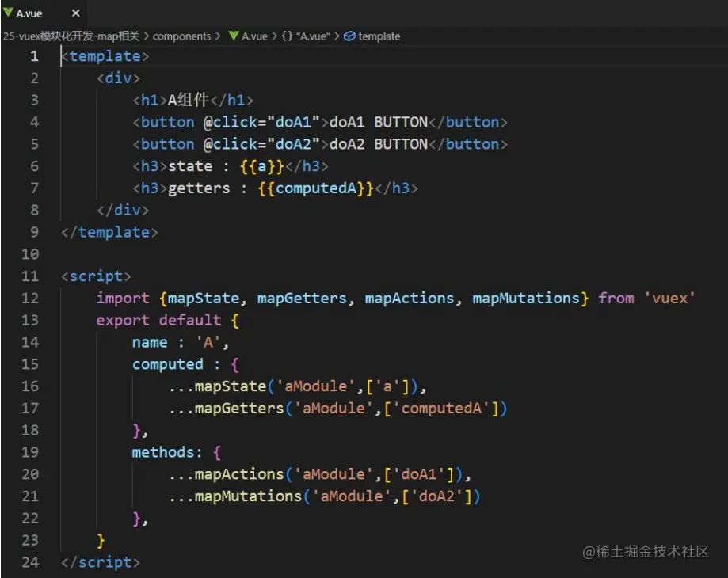This screenshot has height=578, width=728.
Task: Open the A.vue file breadcrumb
Action: (254, 36)
